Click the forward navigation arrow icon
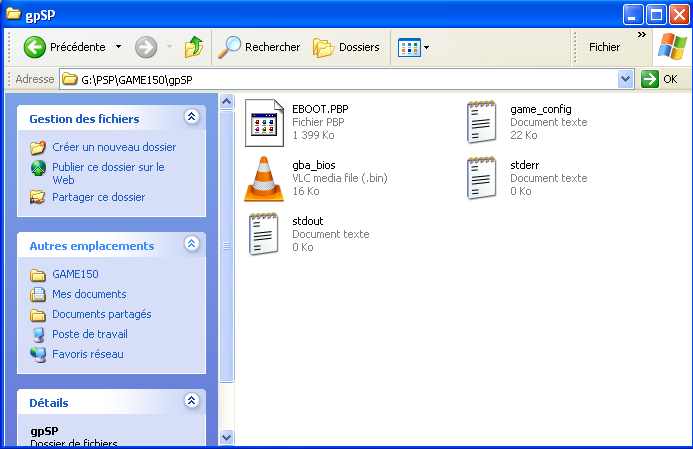This screenshot has width=693, height=449. [146, 47]
